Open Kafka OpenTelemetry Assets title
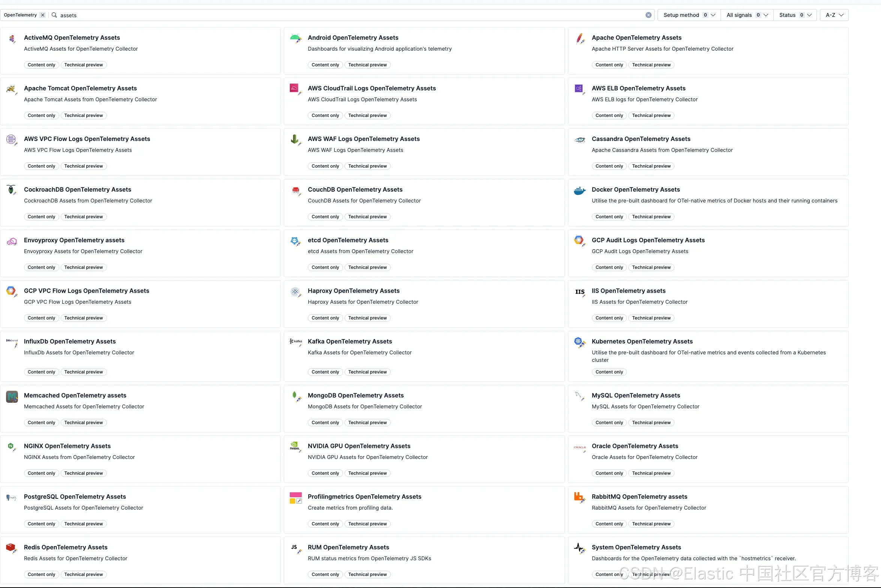This screenshot has height=588, width=881. 349,341
